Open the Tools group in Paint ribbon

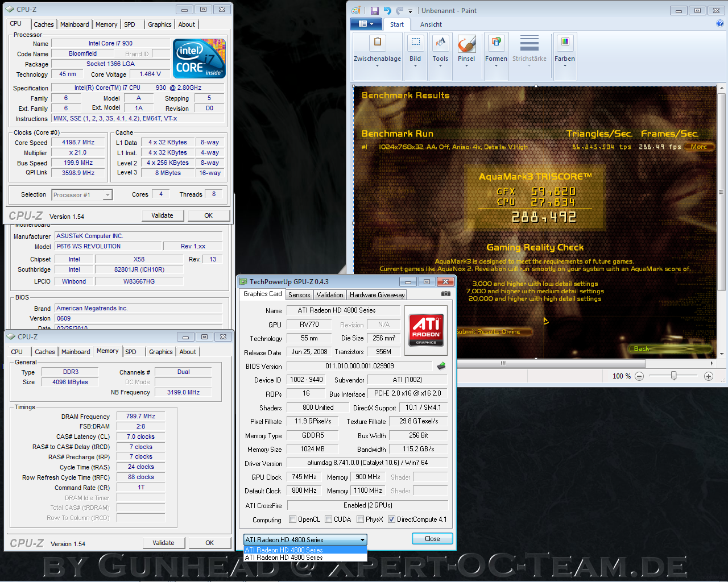(440, 56)
